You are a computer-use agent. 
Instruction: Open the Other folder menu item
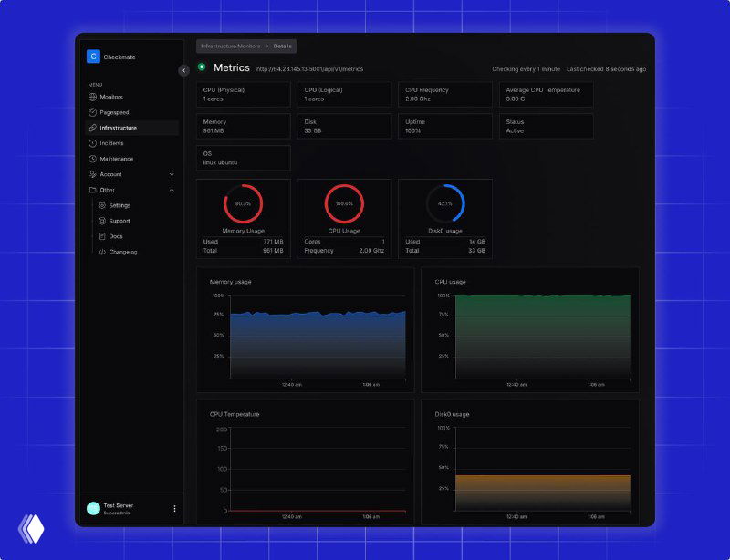107,190
